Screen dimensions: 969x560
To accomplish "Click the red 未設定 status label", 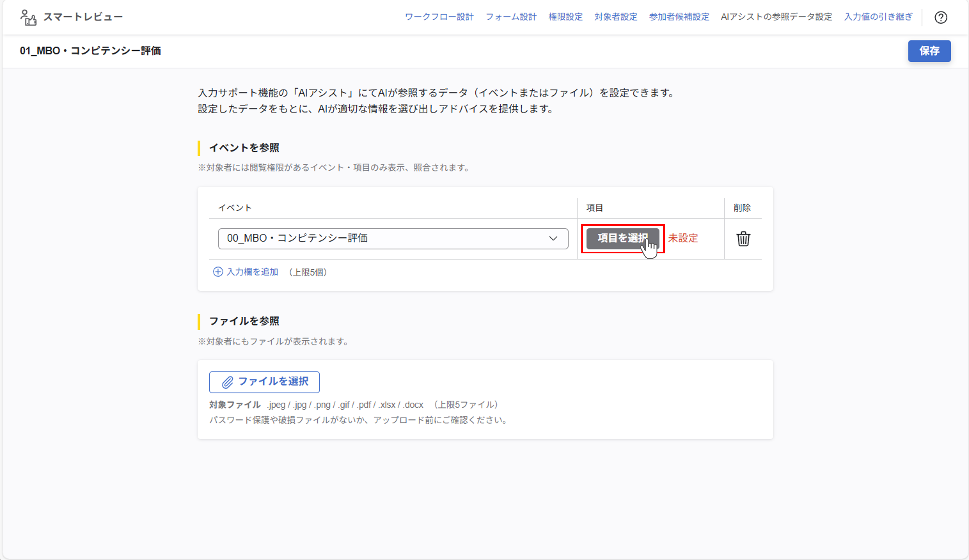I will (x=683, y=238).
